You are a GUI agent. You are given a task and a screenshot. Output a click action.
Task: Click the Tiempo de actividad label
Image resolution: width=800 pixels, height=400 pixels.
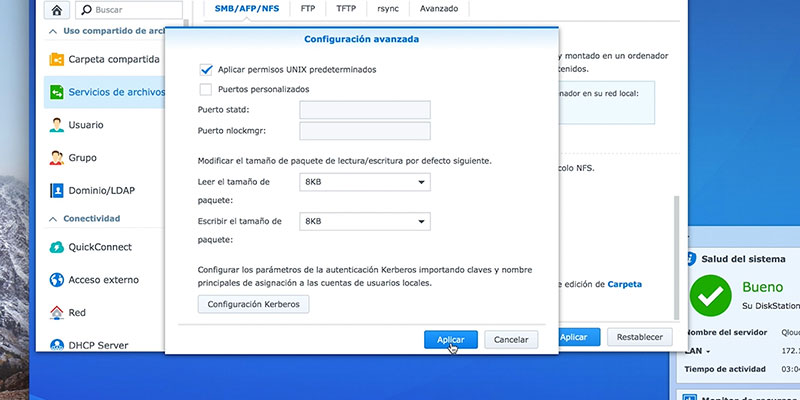coord(725,369)
